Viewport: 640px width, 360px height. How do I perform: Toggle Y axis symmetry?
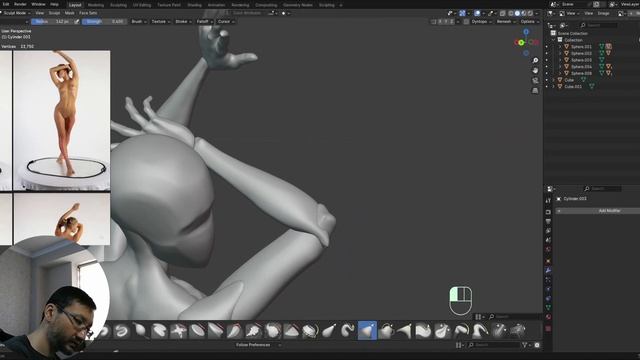click(x=446, y=22)
